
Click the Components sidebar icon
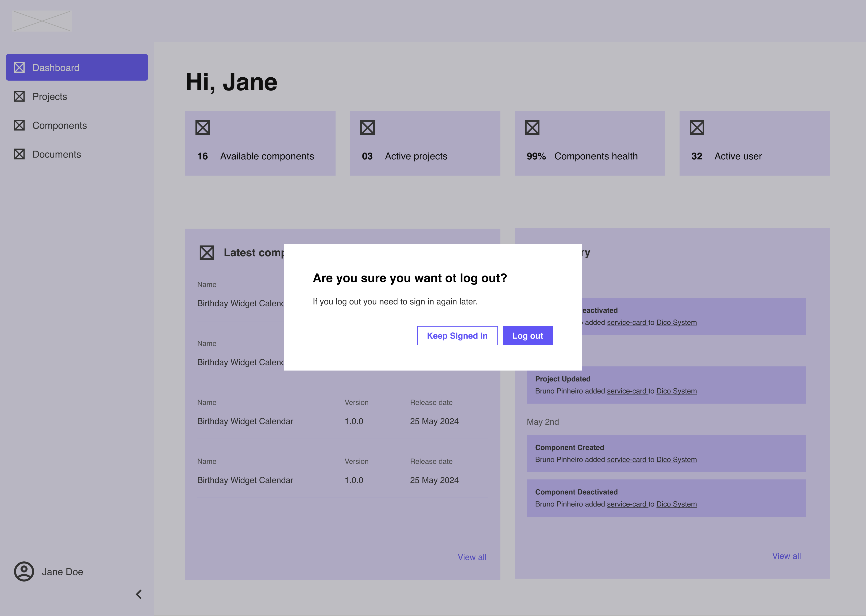19,125
